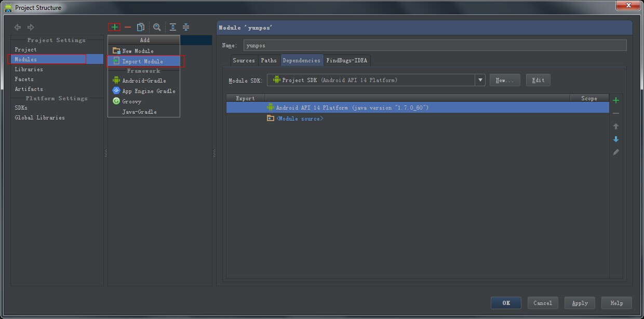Click the magnifier Find icon in modules toolbar
Screen dimensions: 644x319
coord(157,27)
